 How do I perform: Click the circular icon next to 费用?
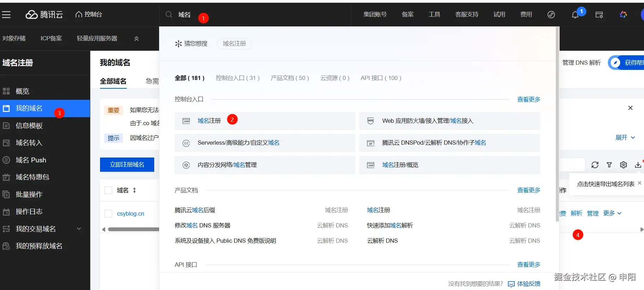tap(551, 15)
